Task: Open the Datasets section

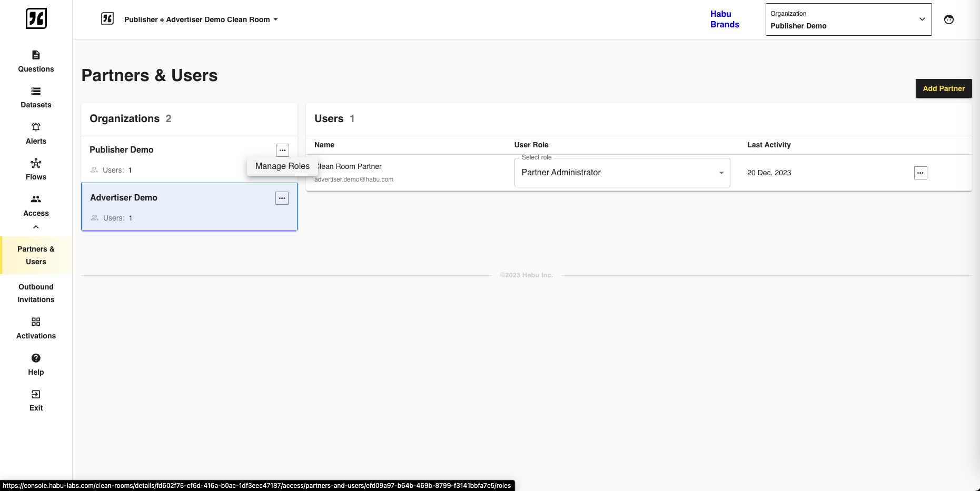Action: [36, 97]
